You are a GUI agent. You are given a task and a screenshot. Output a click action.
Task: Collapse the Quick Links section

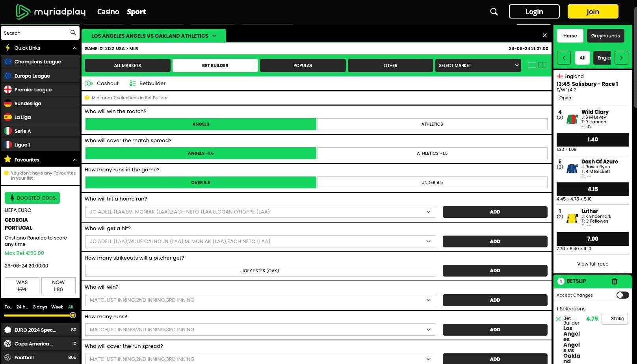click(x=74, y=48)
